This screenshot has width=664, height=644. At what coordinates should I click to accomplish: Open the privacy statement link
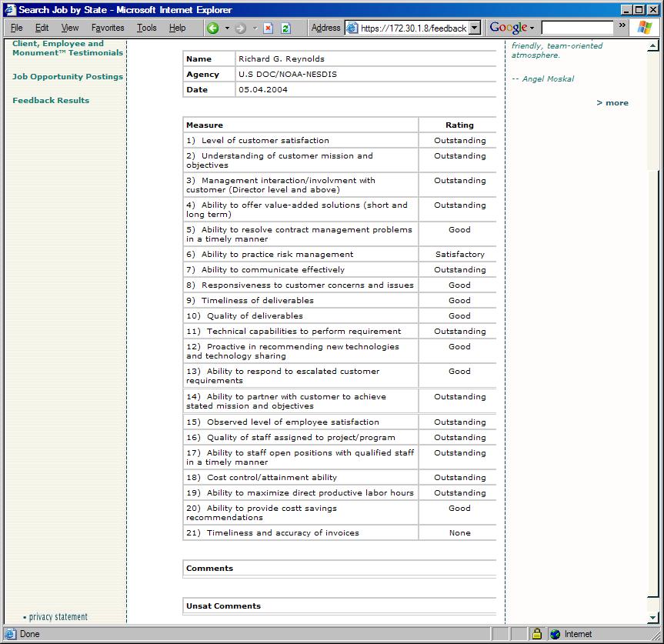58,617
